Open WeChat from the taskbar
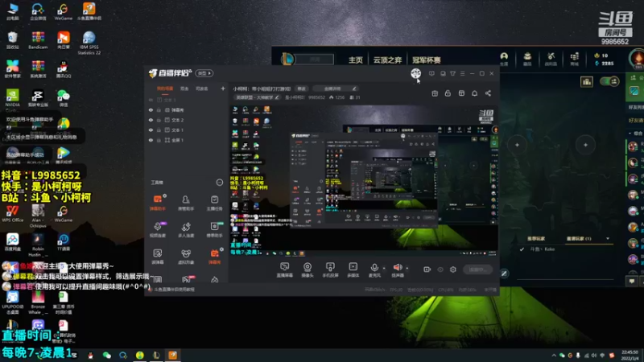This screenshot has width=644, height=362. tap(107, 356)
